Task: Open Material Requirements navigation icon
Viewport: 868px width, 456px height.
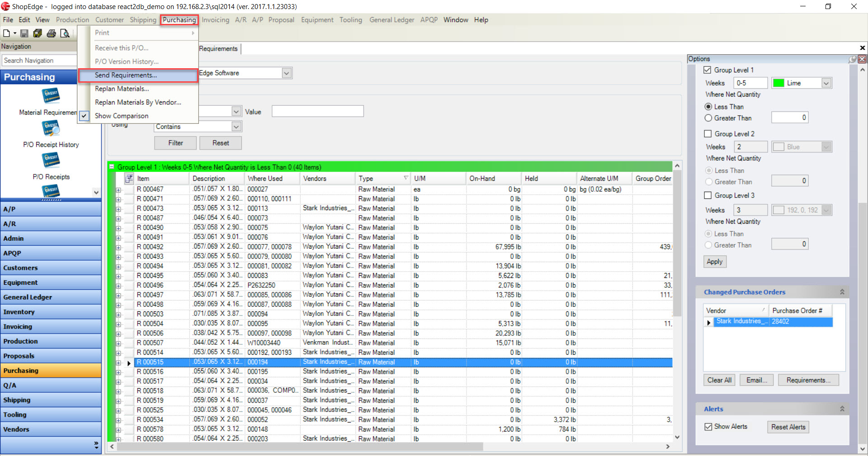Action: [x=51, y=96]
